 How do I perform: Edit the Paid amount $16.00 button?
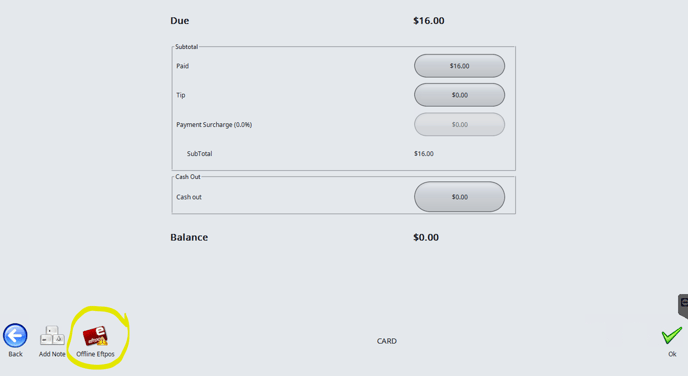[459, 66]
